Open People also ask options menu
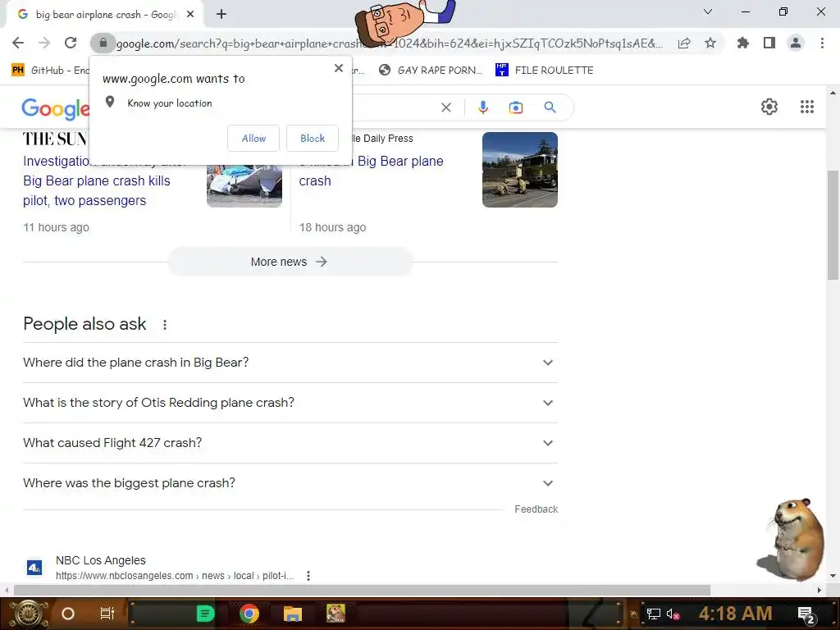This screenshot has width=840, height=630. coord(165,325)
